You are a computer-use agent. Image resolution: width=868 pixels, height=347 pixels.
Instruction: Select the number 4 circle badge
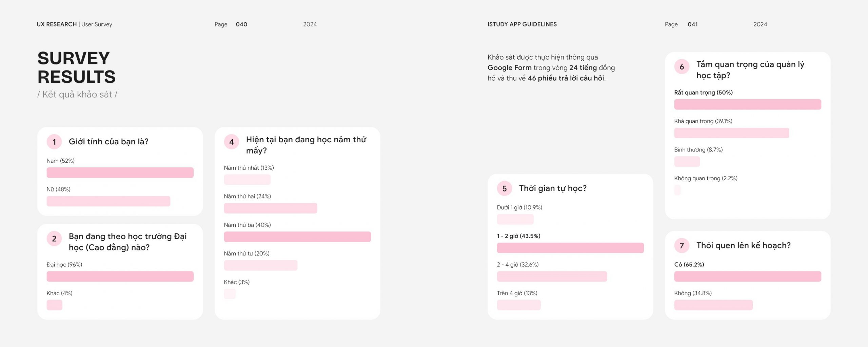point(232,142)
